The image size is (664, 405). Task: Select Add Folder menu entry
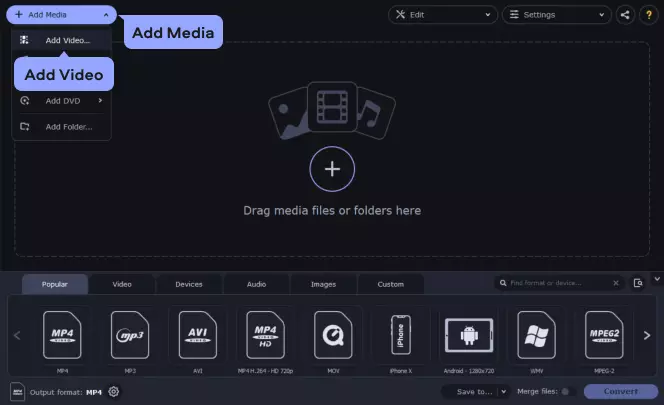(x=62, y=127)
